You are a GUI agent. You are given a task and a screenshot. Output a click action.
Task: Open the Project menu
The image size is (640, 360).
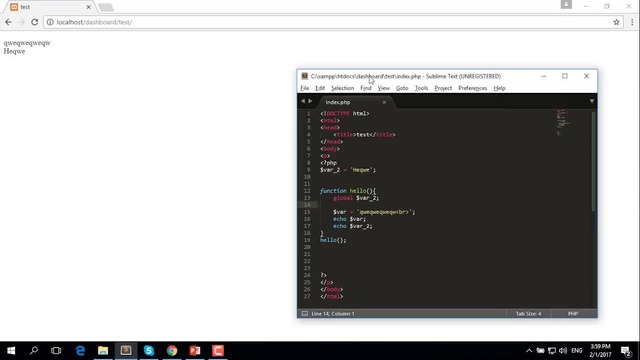point(443,88)
